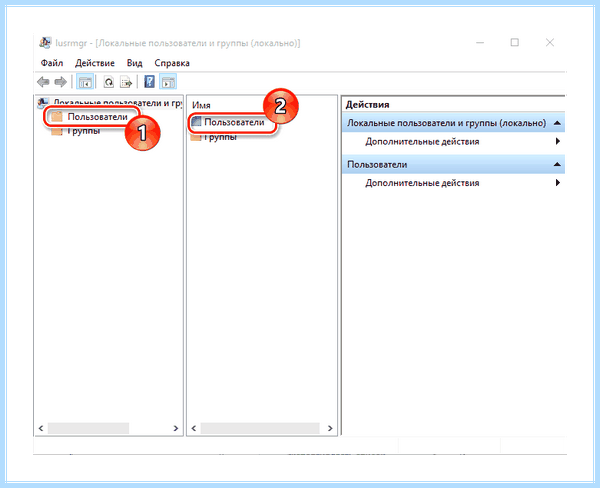Viewport: 600px width, 488px height.
Task: Collapse Локальные пользователи и группы actions section
Action: [x=557, y=123]
